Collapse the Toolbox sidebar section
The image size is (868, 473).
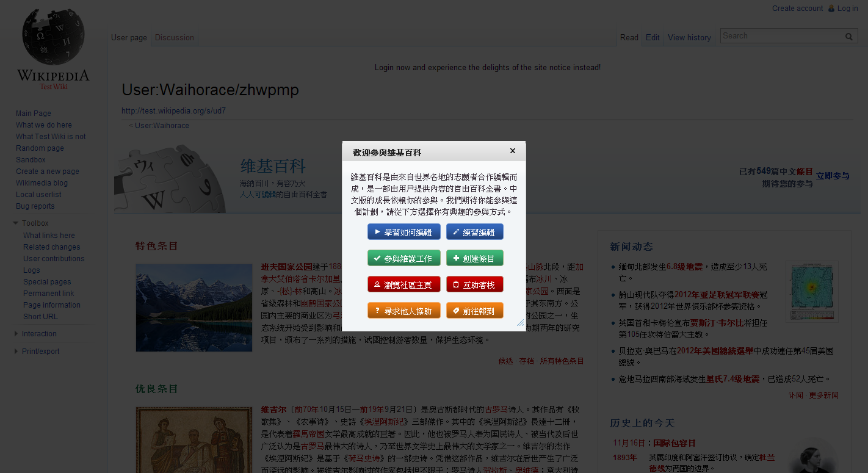click(35, 223)
